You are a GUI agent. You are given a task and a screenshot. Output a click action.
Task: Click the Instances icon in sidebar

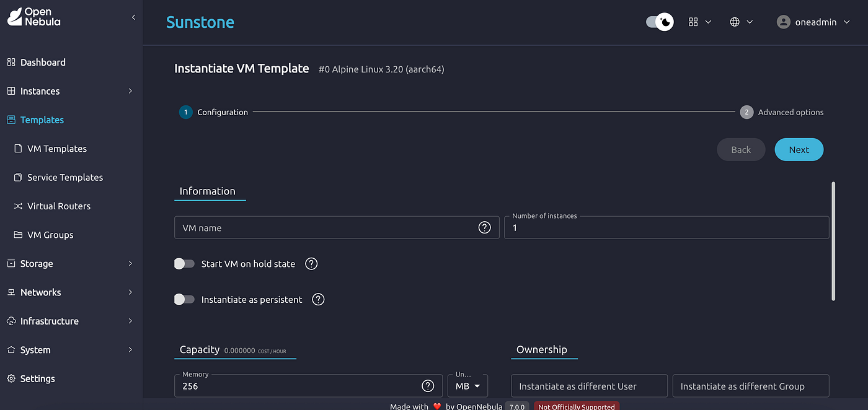click(x=11, y=91)
